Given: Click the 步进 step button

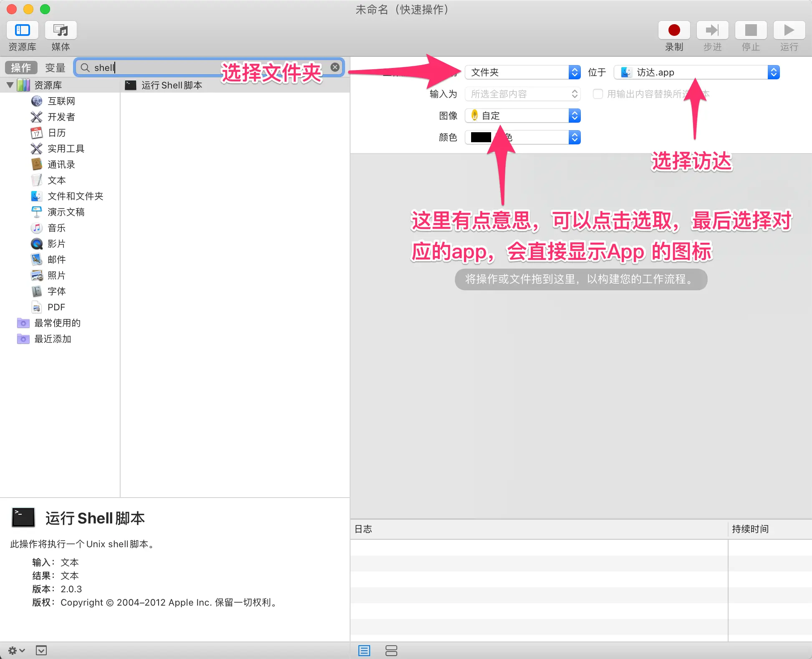Looking at the screenshot, I should 712,30.
